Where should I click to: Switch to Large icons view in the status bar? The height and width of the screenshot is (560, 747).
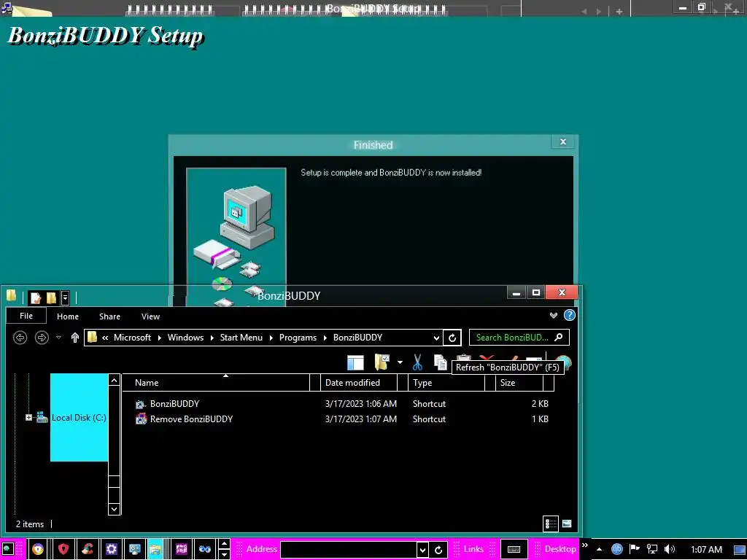pos(567,524)
